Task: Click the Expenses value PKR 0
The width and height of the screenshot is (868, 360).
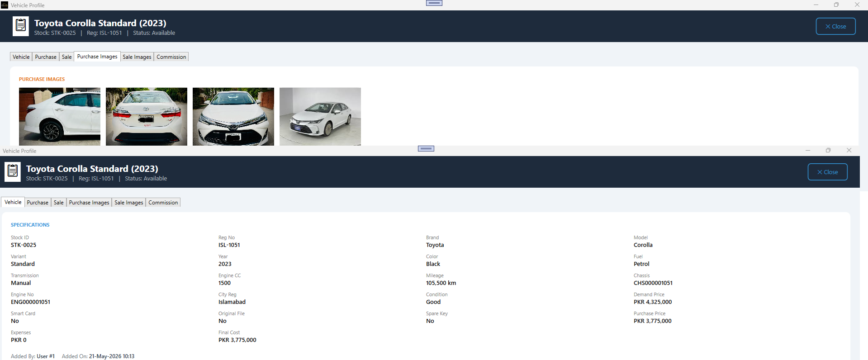Action: click(19, 340)
